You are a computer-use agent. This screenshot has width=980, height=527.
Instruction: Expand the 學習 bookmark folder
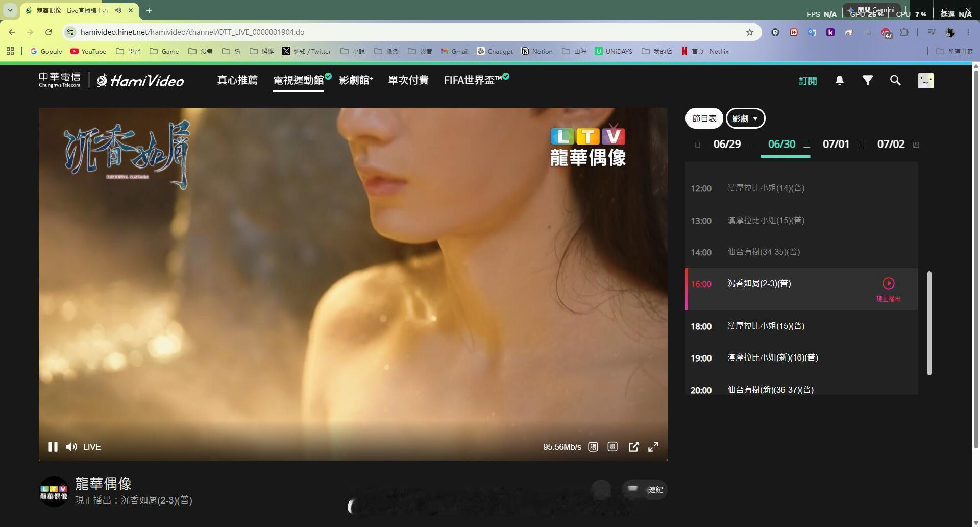tap(128, 51)
